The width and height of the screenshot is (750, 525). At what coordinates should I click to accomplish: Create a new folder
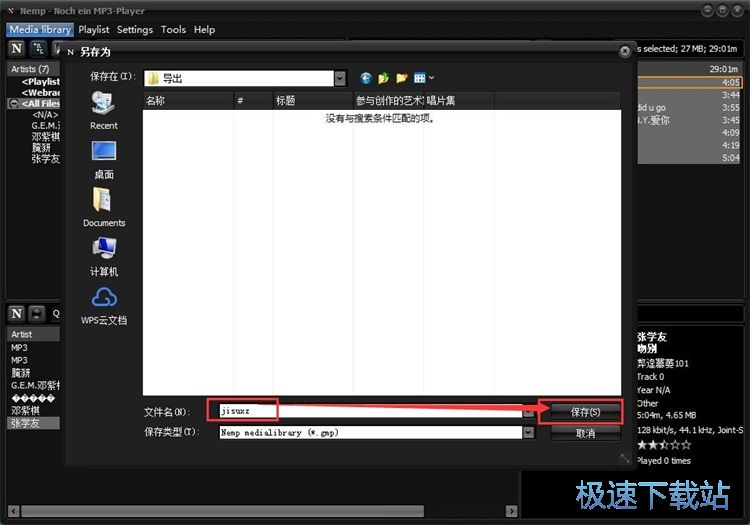[x=402, y=78]
